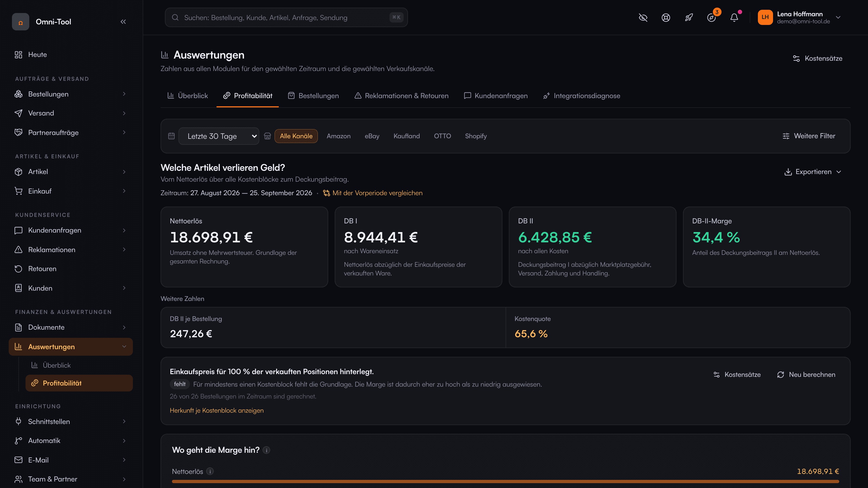Filter by the Amazon channel
This screenshot has height=488, width=868.
click(x=339, y=136)
